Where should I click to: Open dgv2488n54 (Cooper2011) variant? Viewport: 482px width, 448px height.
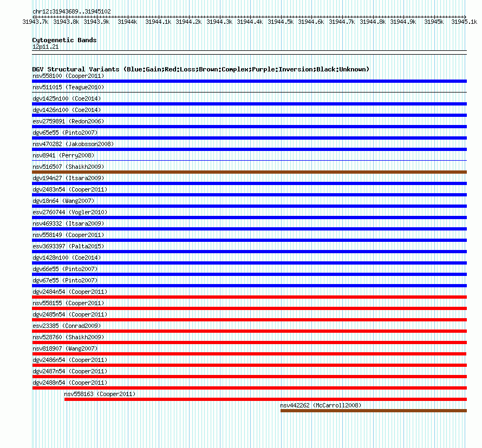[70, 383]
